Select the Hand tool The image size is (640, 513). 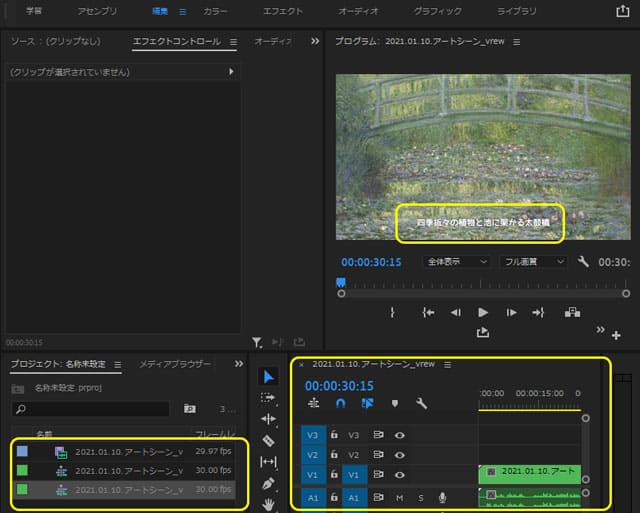268,505
